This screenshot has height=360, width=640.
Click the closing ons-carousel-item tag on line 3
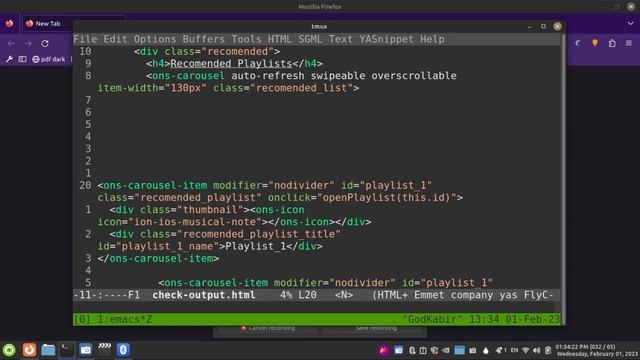point(158,258)
